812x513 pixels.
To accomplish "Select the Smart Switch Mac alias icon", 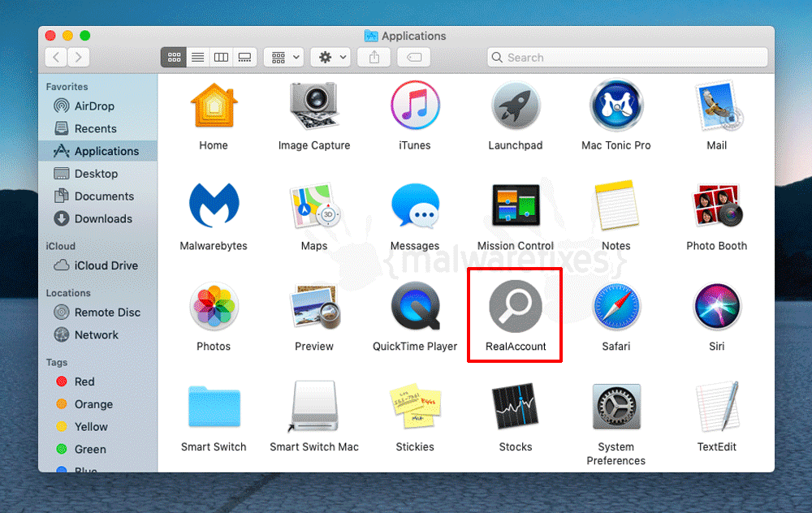I will tap(314, 407).
